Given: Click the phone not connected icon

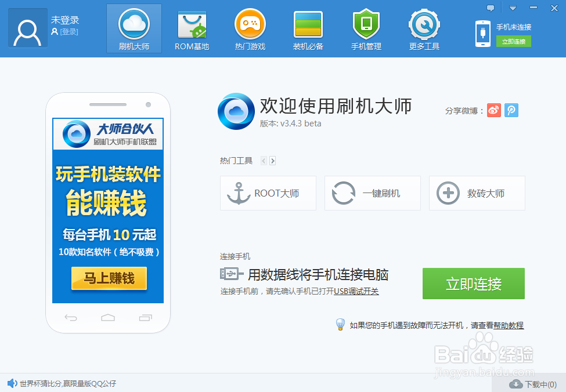Looking at the screenshot, I should click(483, 34).
